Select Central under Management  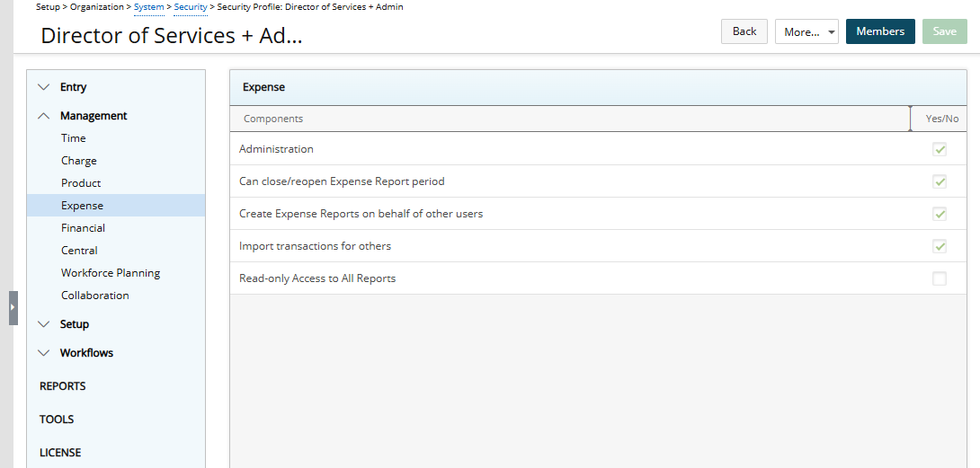tap(79, 251)
